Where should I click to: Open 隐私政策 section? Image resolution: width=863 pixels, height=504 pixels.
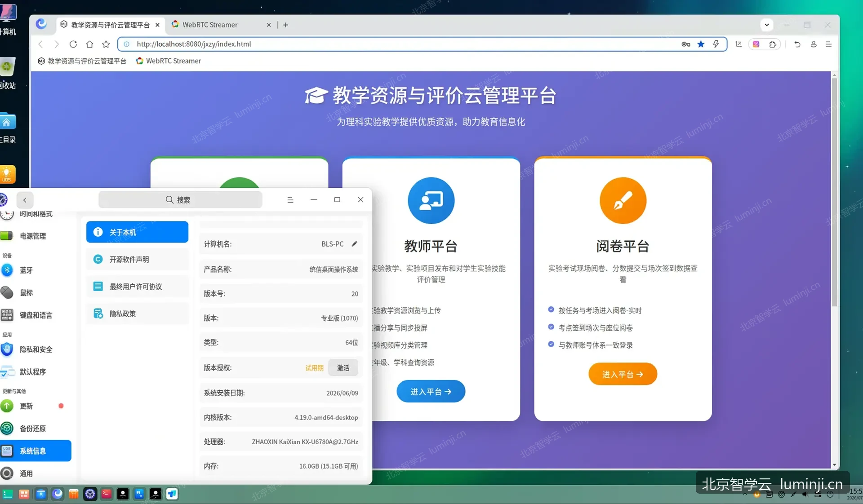(x=137, y=314)
